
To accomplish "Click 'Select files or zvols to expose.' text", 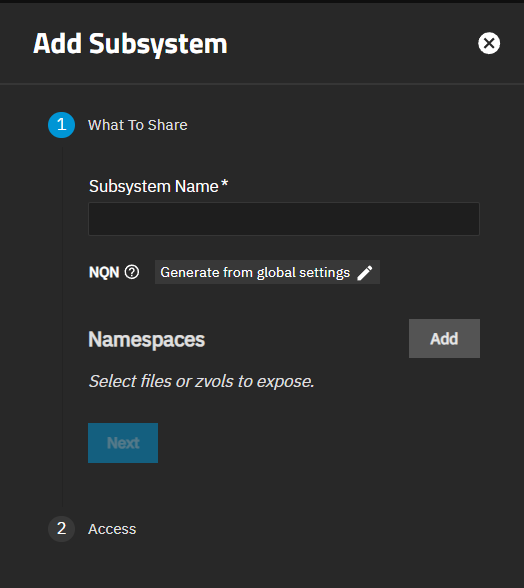I will [201, 381].
